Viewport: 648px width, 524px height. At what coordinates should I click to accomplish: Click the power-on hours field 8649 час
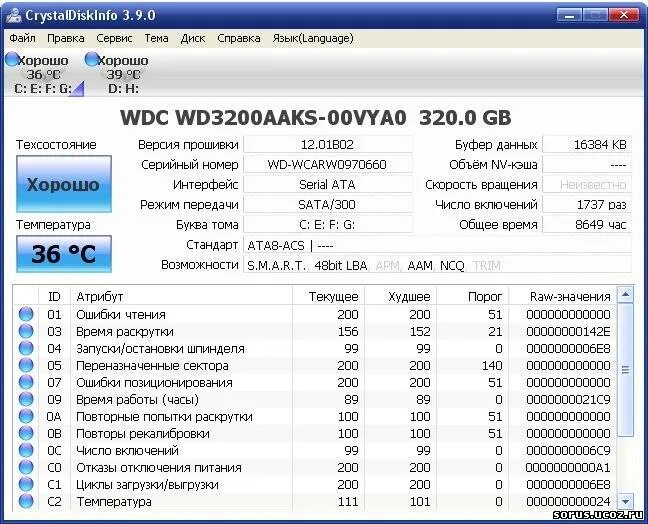pos(587,224)
